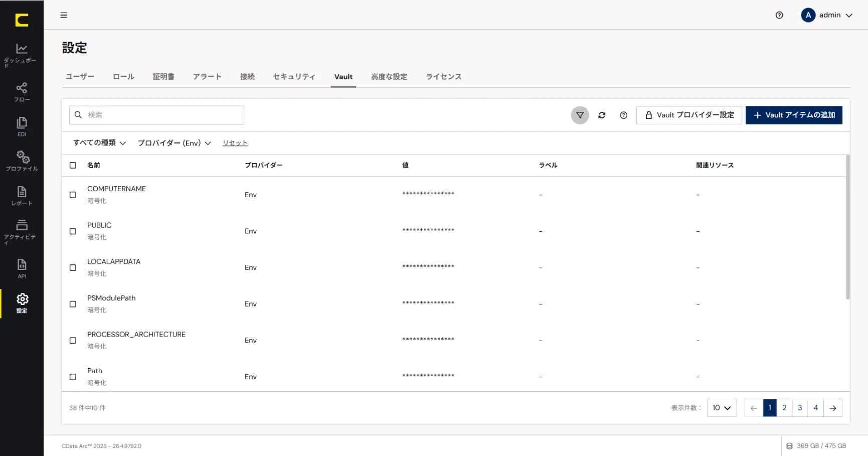Check the PROCESSOR_ARCHITECTURE row checkbox
The image size is (868, 456).
[73, 340]
